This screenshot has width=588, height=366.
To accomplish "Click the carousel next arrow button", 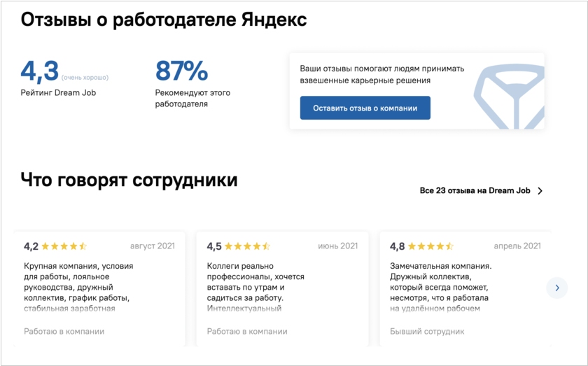I will [x=557, y=288].
